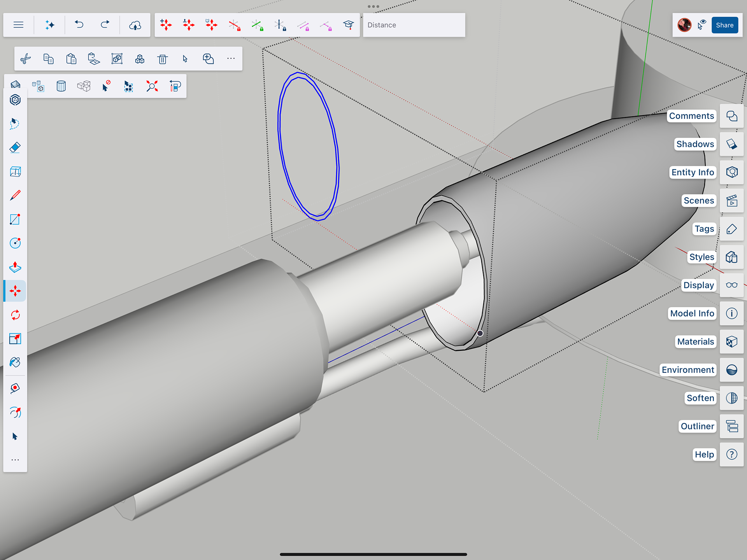The width and height of the screenshot is (747, 560).
Task: Select the Pencil line tool
Action: (x=15, y=195)
